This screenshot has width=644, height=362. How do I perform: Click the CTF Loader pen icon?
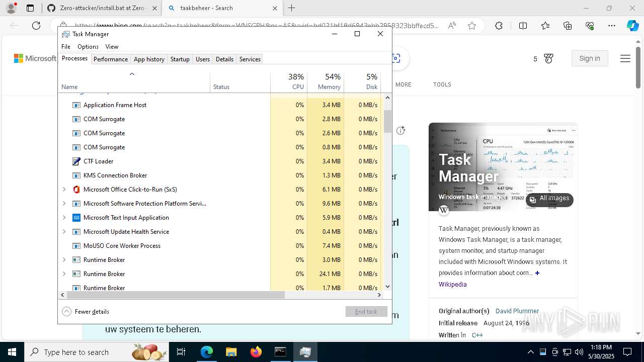[x=76, y=161]
